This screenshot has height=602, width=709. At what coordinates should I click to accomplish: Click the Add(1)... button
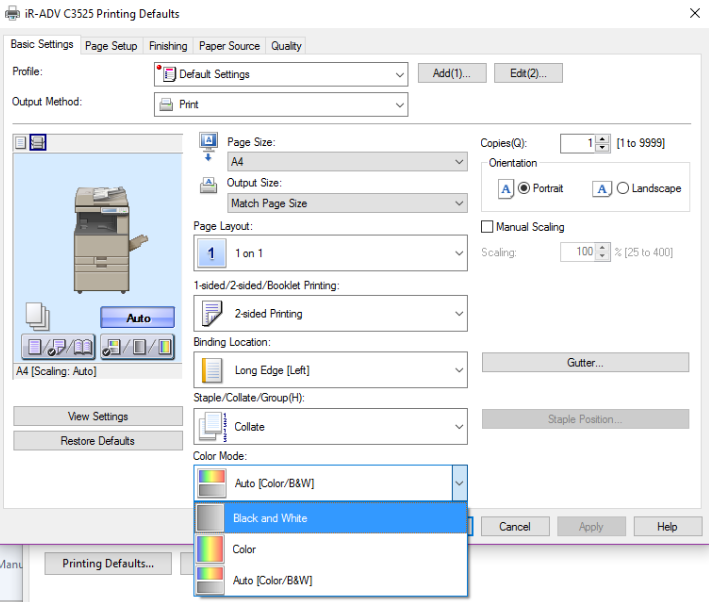click(452, 73)
